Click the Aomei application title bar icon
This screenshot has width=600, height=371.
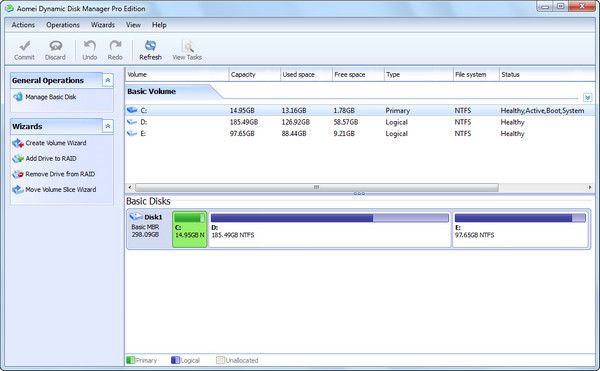(x=9, y=8)
